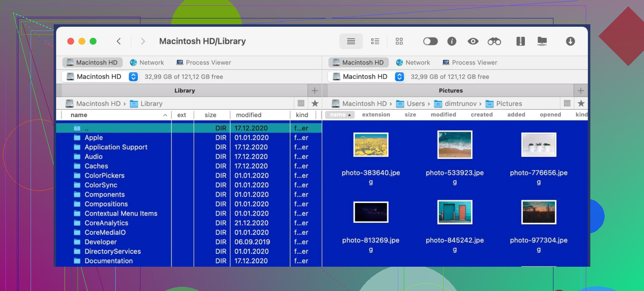This screenshot has width=644, height=291.
Task: Sort left pane by name column header
Action: [x=79, y=115]
